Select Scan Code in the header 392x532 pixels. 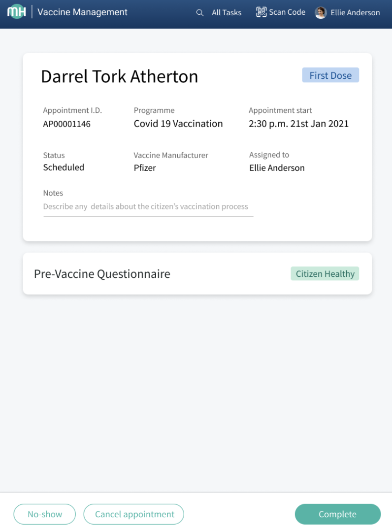[287, 12]
